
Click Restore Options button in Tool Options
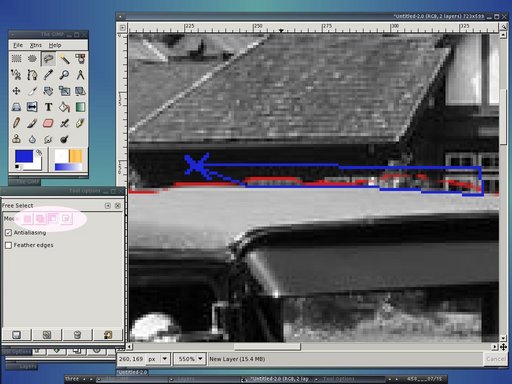tap(47, 334)
